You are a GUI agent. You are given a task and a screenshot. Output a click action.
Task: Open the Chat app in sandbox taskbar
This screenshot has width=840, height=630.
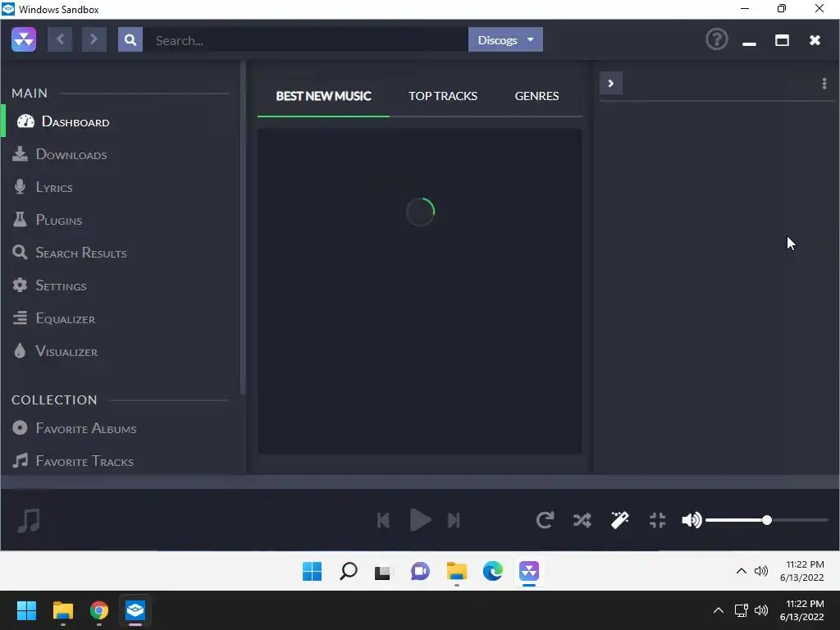421,571
